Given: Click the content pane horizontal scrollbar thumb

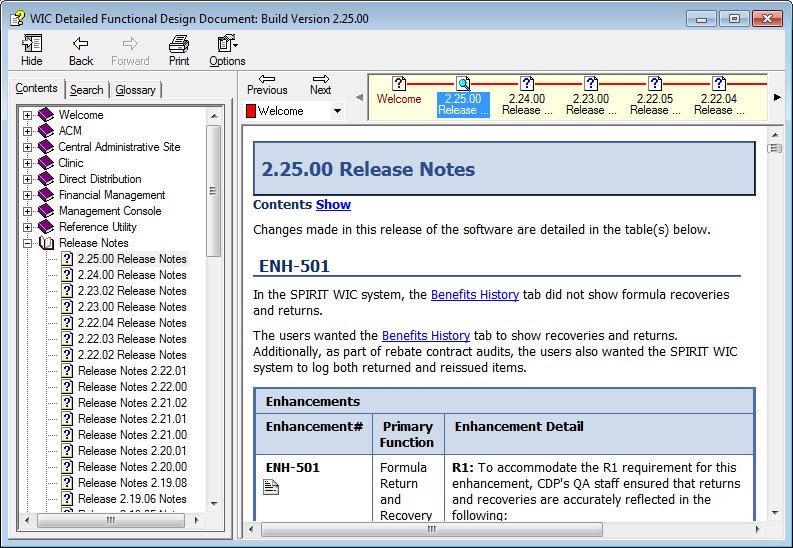Looking at the screenshot, I should (431, 529).
